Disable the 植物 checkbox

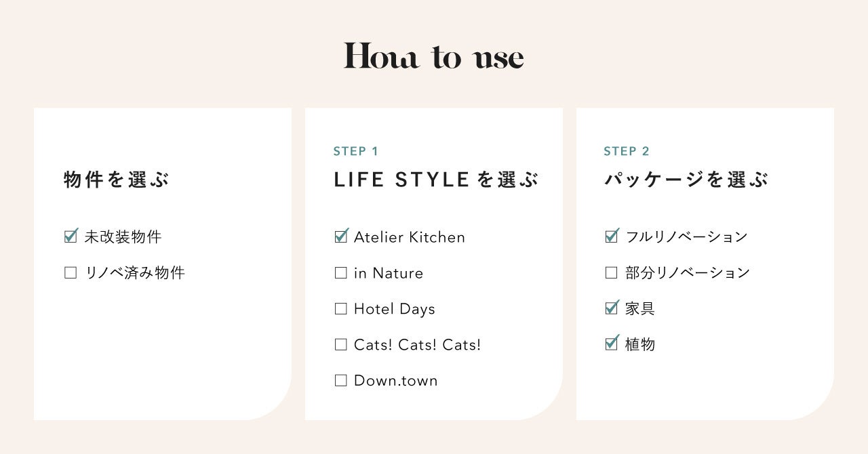[612, 344]
